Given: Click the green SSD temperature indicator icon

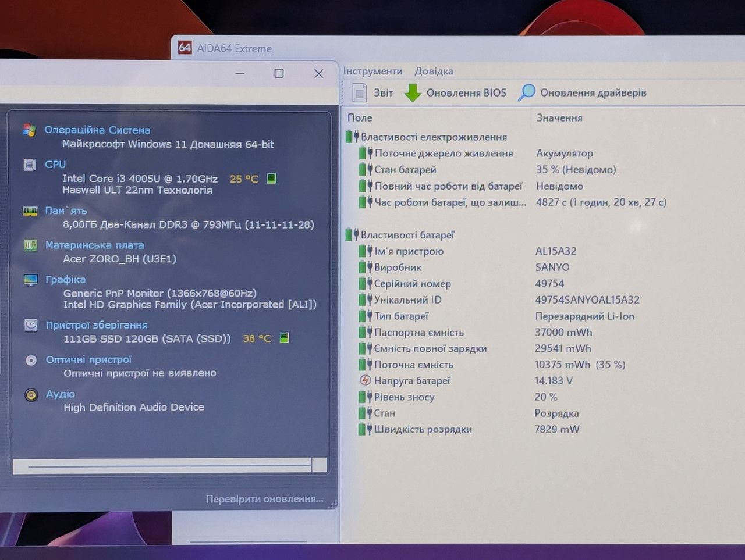Looking at the screenshot, I should [x=284, y=338].
